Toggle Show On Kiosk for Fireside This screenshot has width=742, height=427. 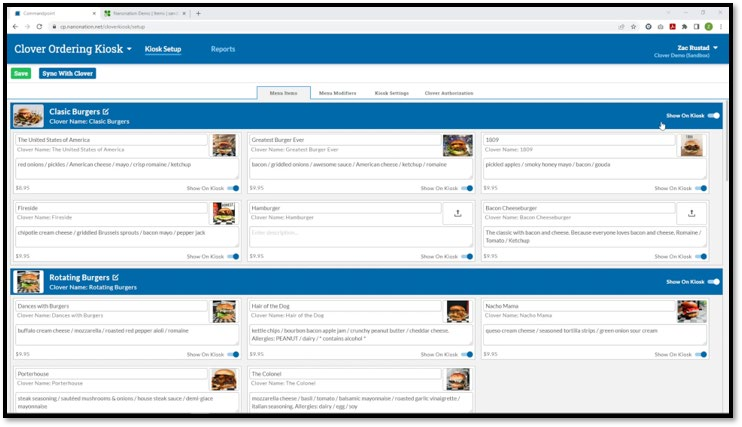click(x=233, y=257)
